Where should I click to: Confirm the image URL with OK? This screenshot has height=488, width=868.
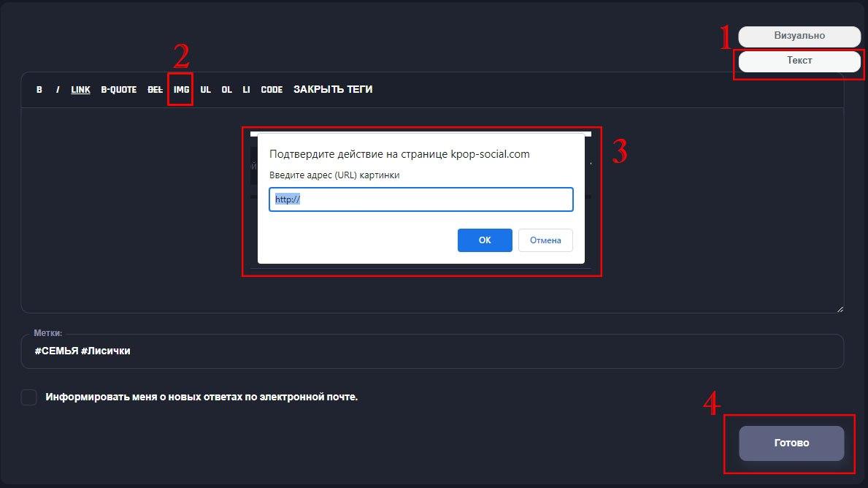click(485, 240)
